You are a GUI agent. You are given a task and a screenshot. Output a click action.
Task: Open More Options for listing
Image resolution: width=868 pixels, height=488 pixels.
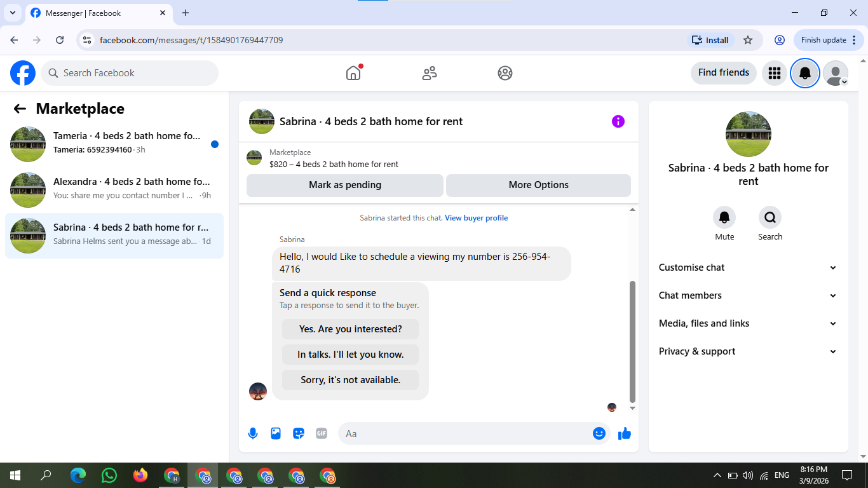pyautogui.click(x=539, y=185)
